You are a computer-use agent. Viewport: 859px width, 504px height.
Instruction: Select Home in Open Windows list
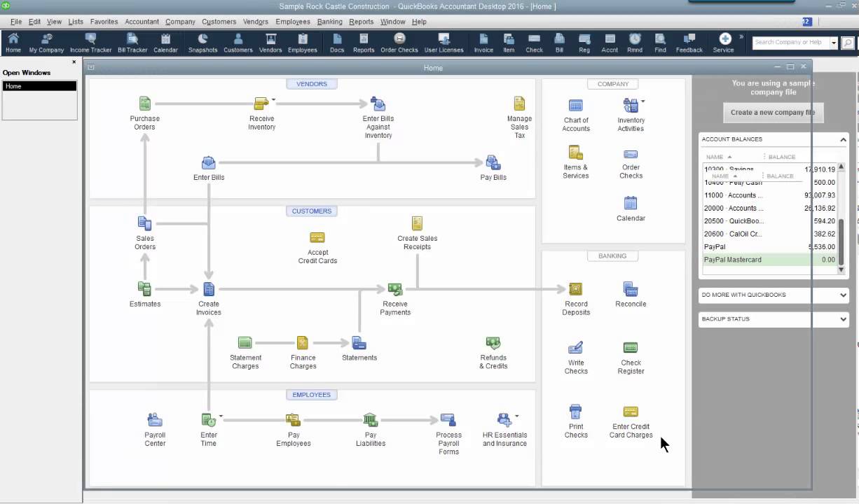point(39,86)
